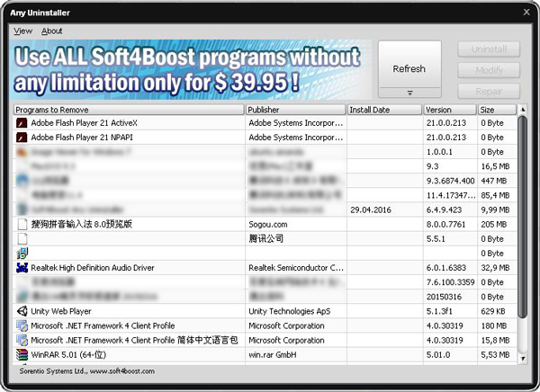
Task: Click the 447 MB size cell
Action: [x=498, y=181]
